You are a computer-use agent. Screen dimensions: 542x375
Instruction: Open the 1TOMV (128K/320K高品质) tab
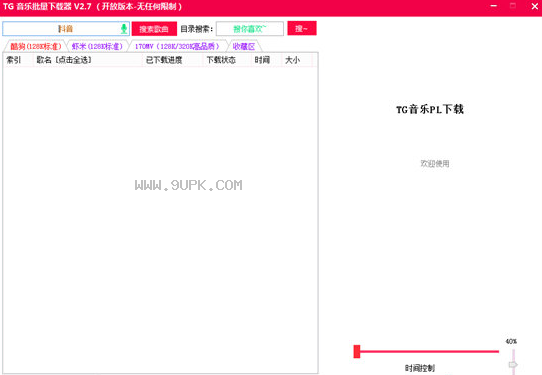[177, 46]
